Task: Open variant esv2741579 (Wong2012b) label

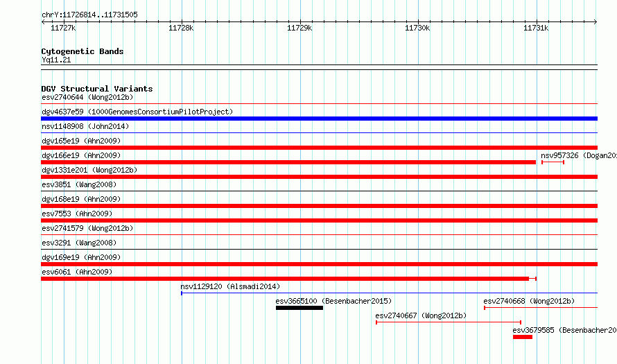Action: pos(87,228)
